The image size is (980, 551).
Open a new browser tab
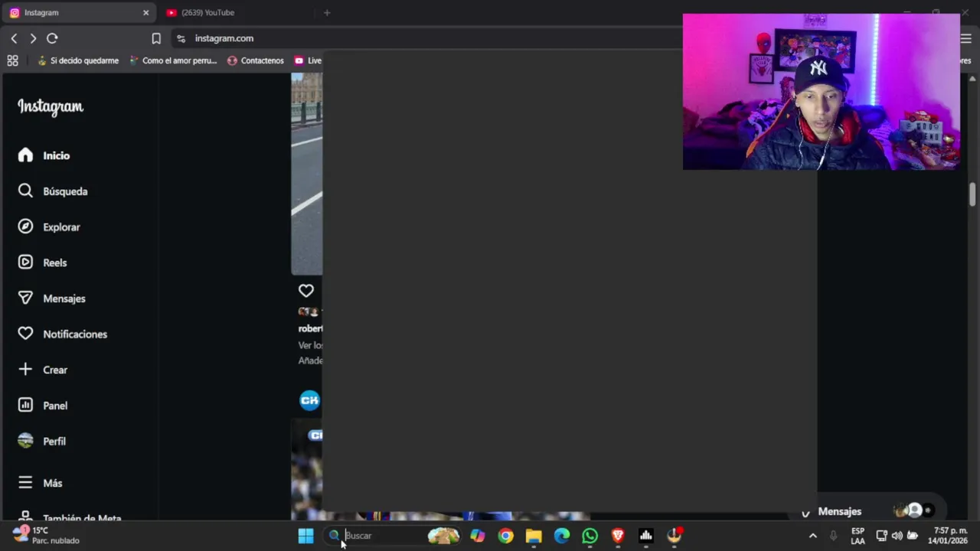[327, 12]
